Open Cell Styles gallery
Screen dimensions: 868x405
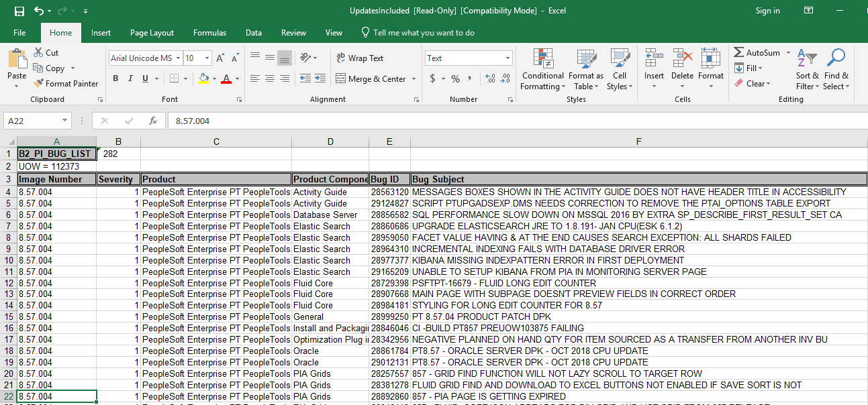tap(619, 70)
